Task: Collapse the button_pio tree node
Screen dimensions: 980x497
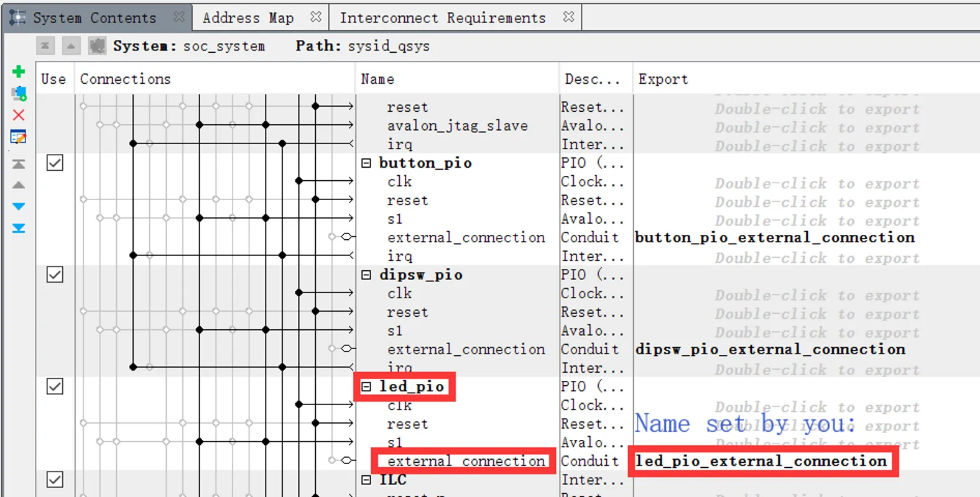Action: pyautogui.click(x=366, y=163)
